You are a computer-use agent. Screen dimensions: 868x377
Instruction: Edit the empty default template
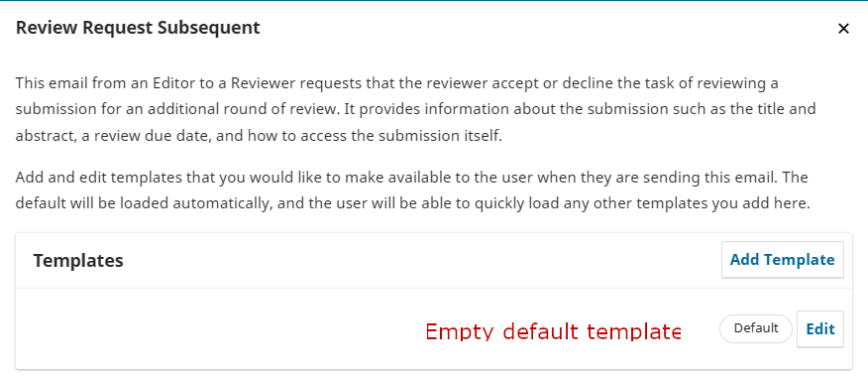[x=820, y=328]
